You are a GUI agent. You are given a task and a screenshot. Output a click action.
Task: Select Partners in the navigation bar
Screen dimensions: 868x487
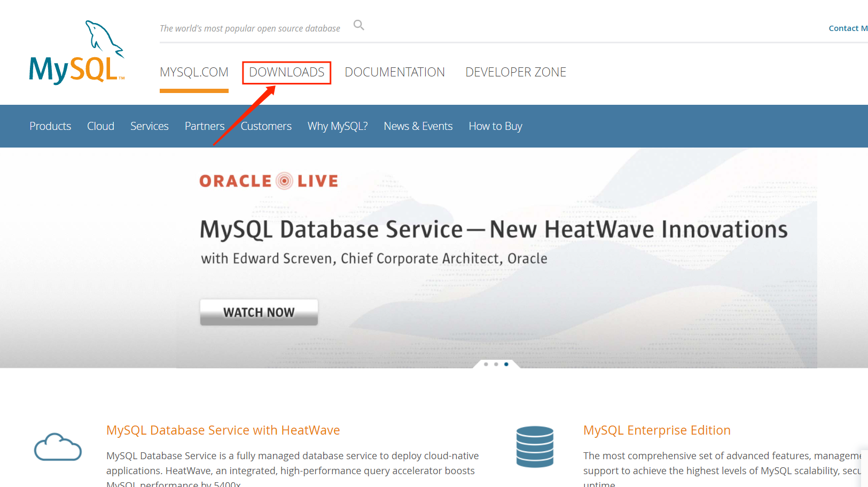point(205,126)
